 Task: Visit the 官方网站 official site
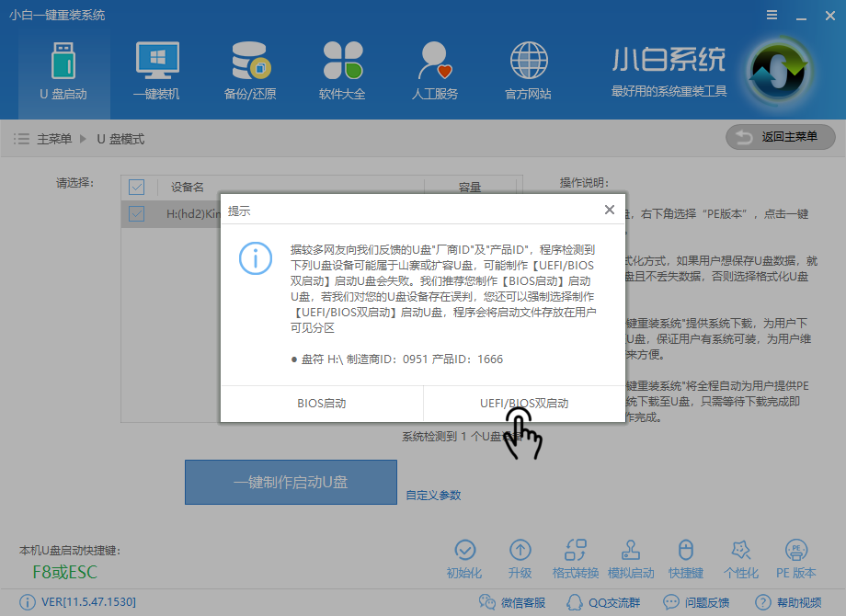click(527, 69)
